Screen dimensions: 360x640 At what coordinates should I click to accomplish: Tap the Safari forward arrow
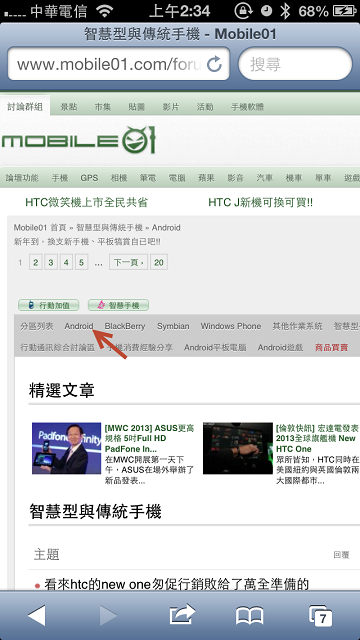(109, 616)
